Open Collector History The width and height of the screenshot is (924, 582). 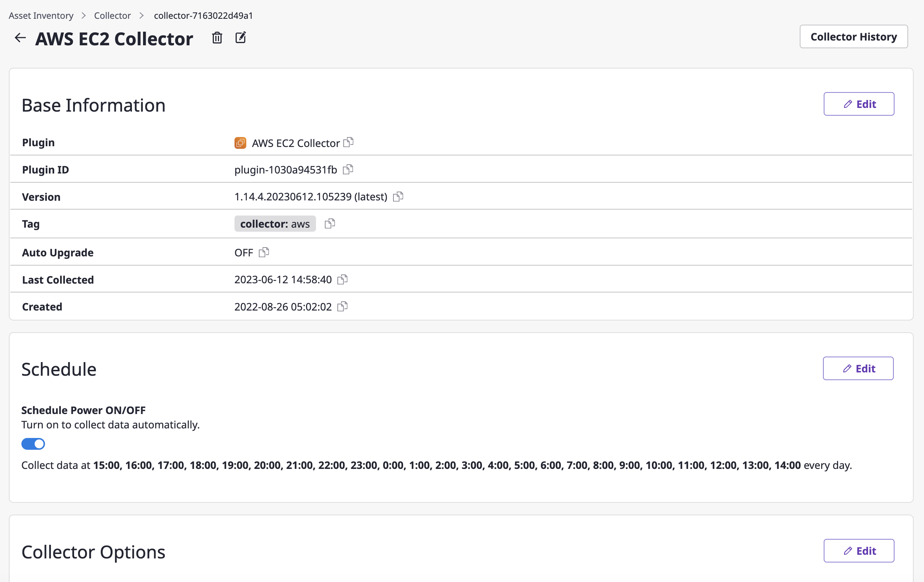click(x=854, y=36)
